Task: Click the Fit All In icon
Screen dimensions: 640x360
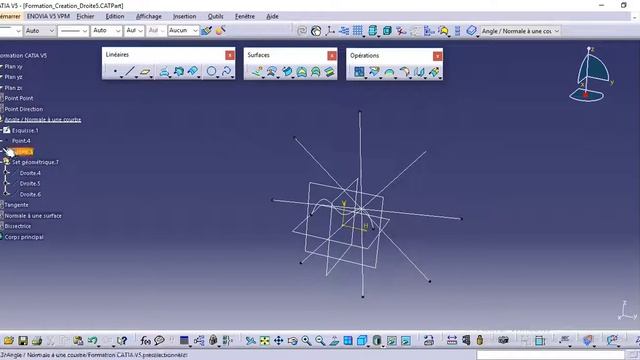Action: [x=264, y=340]
